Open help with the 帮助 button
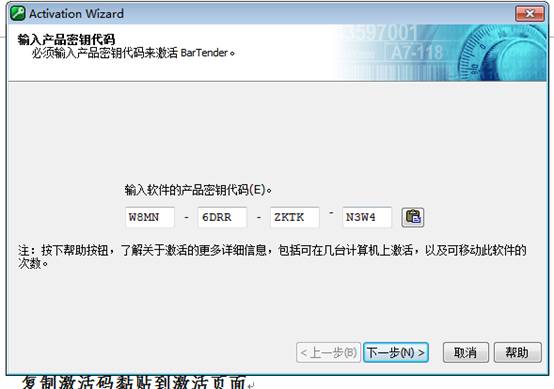The image size is (554, 389). click(517, 352)
